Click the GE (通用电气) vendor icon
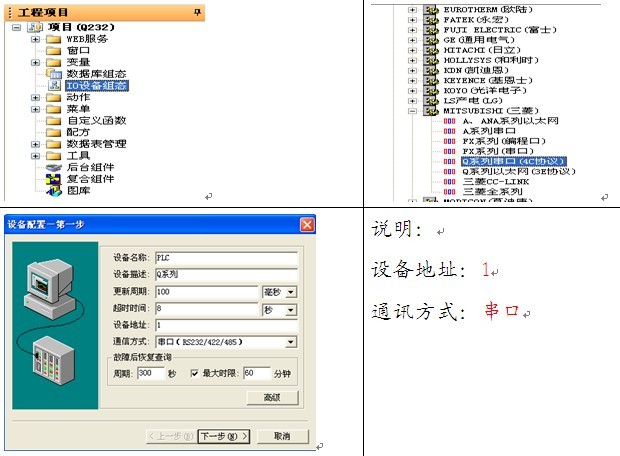620x456 pixels. click(431, 40)
